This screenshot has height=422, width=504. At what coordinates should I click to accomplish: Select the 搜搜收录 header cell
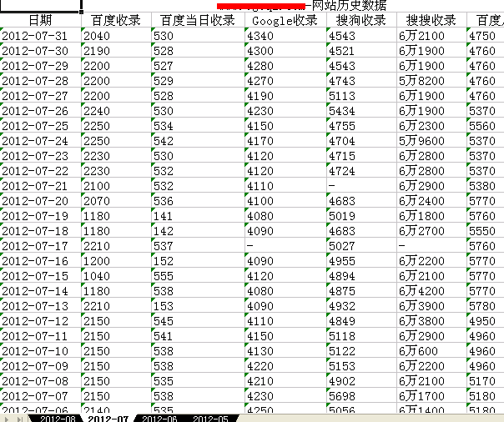[431, 20]
